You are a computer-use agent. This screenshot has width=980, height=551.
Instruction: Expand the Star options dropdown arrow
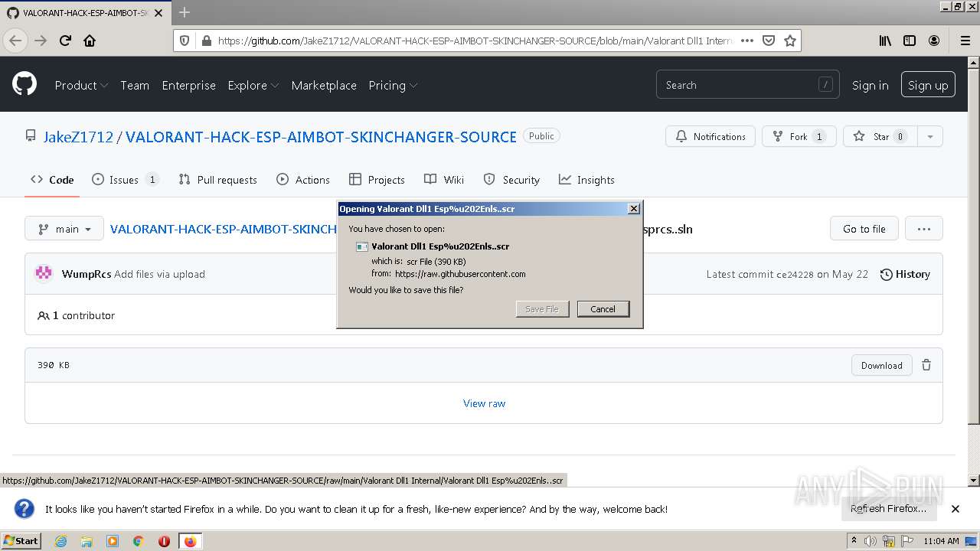click(930, 136)
